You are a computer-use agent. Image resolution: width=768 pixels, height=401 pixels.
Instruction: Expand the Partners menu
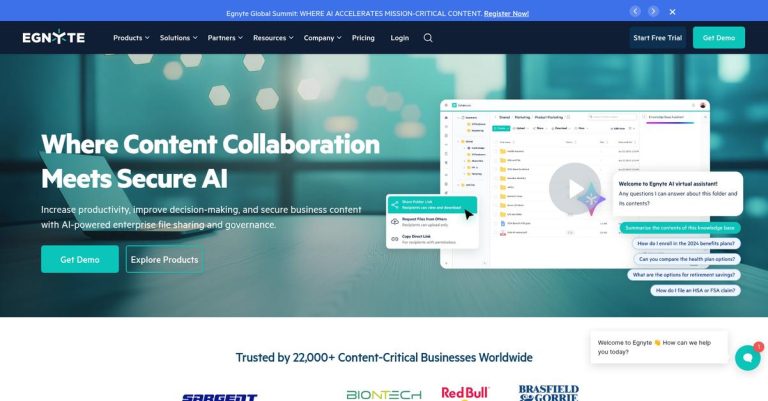click(225, 38)
